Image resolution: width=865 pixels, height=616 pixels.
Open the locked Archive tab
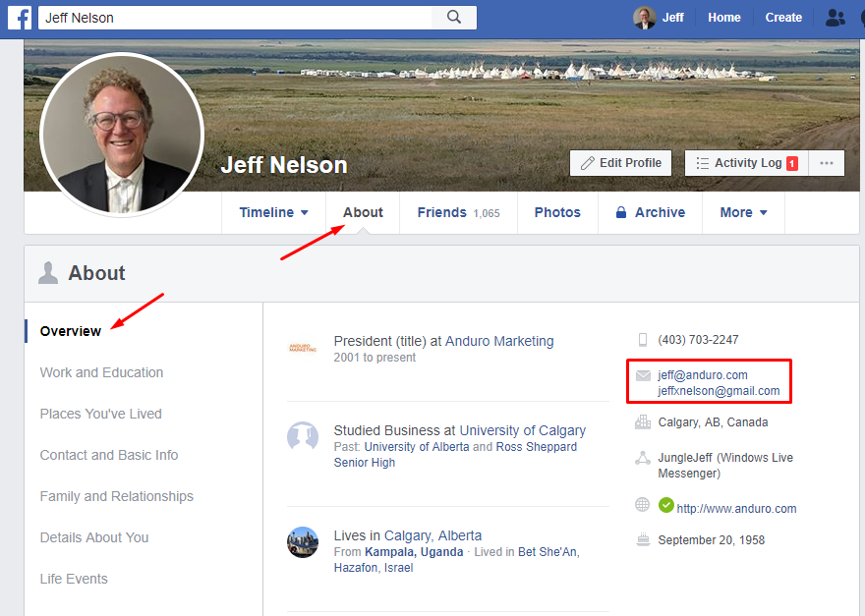click(650, 212)
